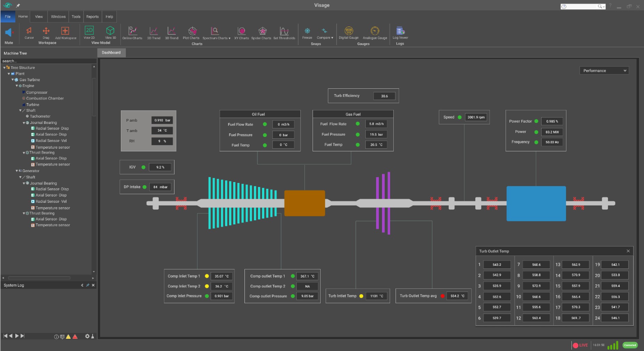The image size is (644, 351).
Task: Click the title bar search box
Action: click(x=583, y=6)
